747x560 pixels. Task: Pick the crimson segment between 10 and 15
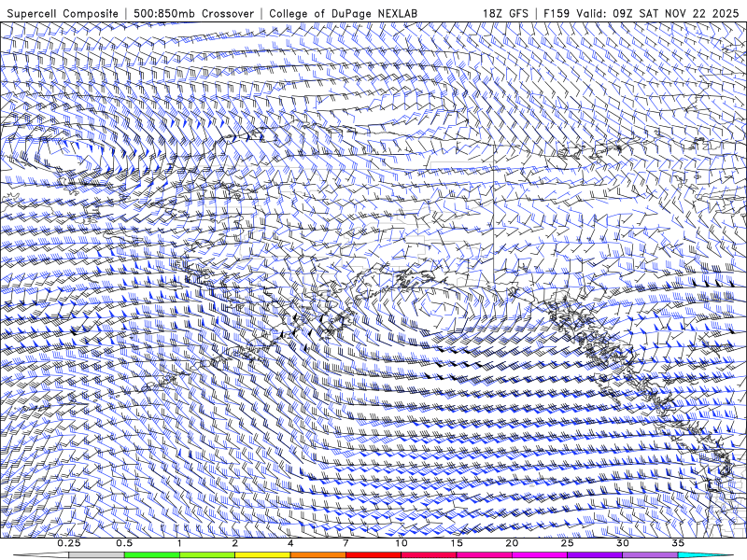click(x=429, y=555)
